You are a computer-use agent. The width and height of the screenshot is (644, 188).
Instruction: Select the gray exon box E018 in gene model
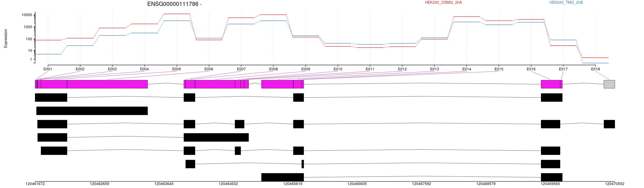click(609, 84)
